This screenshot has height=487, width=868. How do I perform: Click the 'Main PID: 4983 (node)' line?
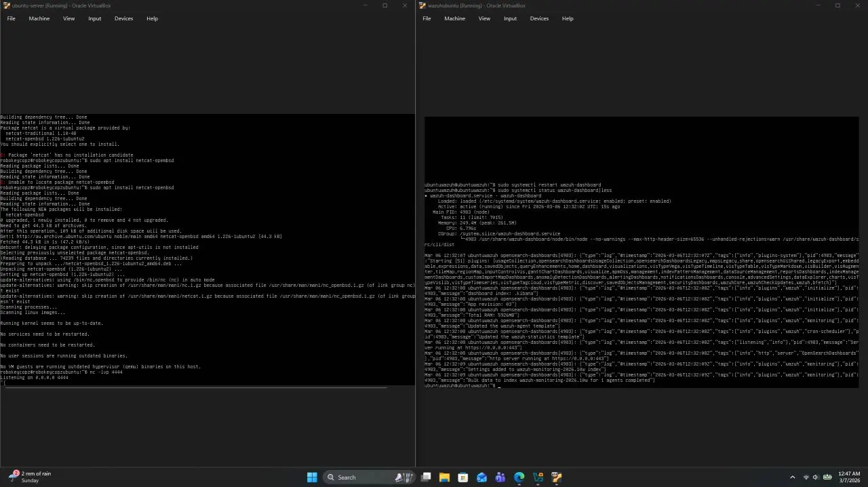coord(460,212)
